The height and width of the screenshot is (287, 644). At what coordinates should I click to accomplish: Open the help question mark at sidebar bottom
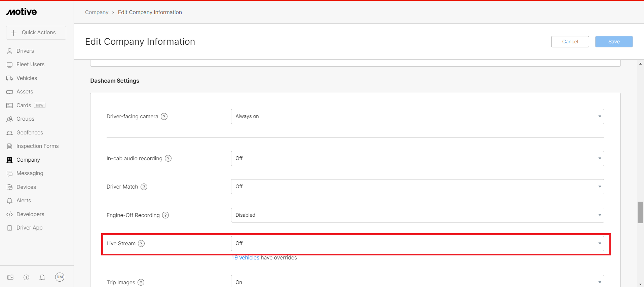point(26,277)
